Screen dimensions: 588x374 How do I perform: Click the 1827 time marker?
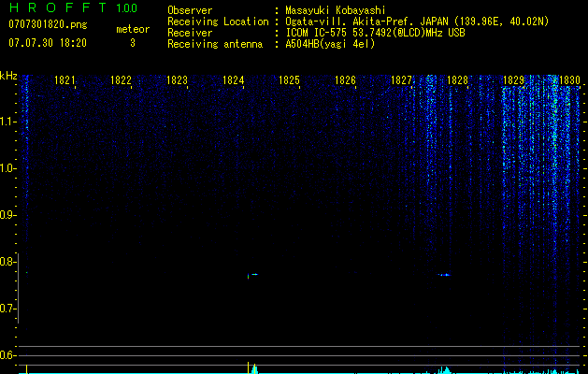pyautogui.click(x=402, y=79)
